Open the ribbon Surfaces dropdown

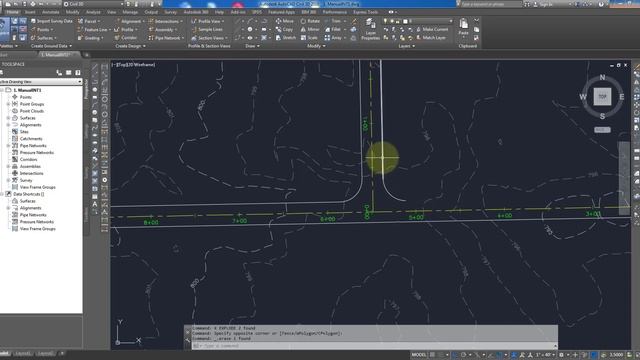click(43, 38)
